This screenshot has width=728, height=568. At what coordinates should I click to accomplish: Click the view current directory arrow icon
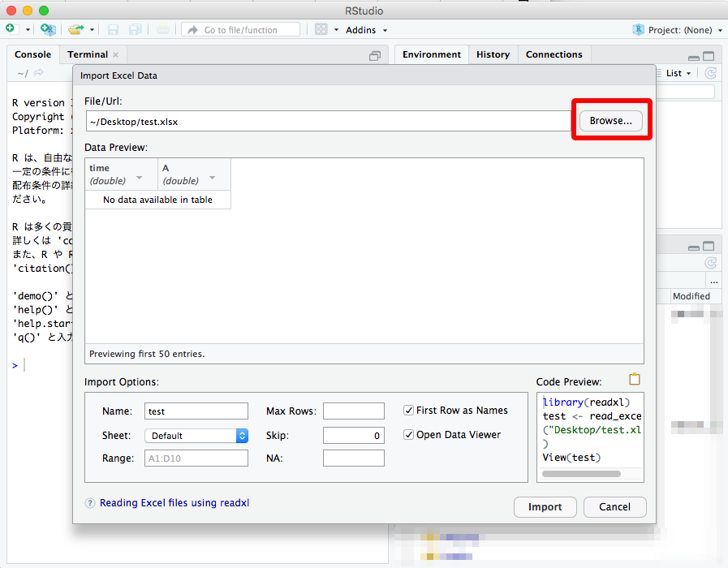[38, 72]
